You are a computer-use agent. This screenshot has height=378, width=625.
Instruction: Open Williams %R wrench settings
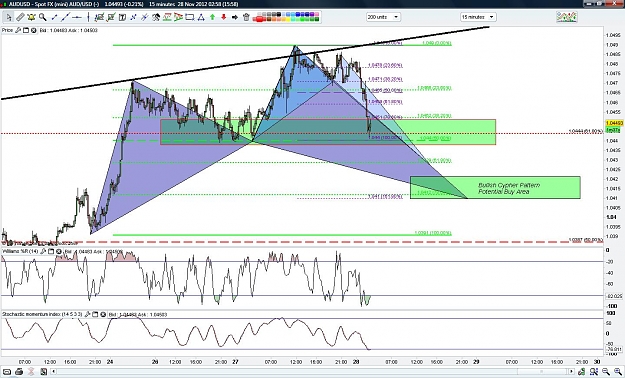pos(43,252)
